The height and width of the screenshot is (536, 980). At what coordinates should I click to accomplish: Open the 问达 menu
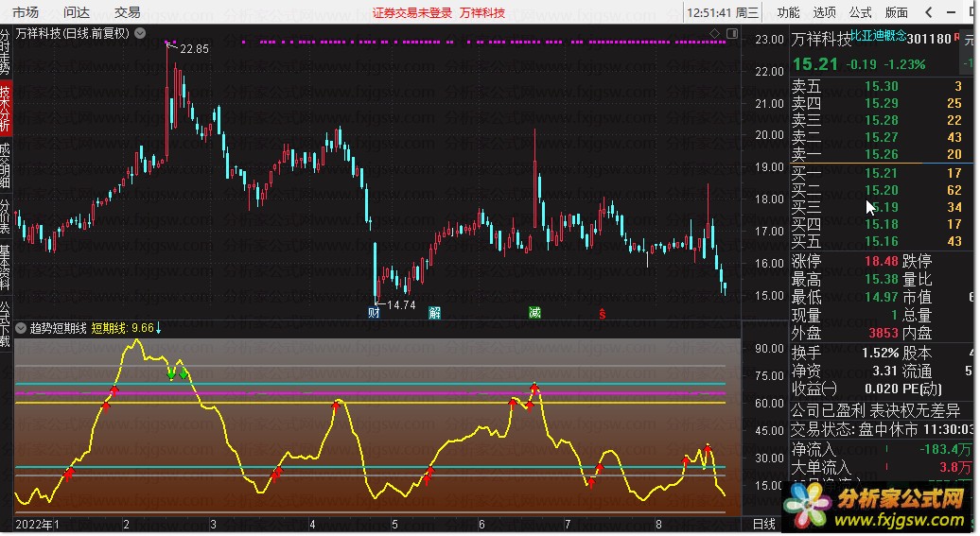pos(77,12)
